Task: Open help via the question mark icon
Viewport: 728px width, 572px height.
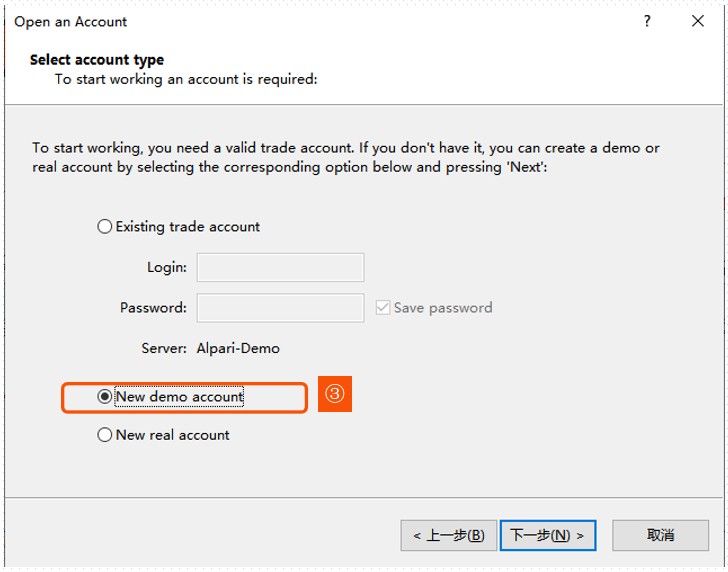Action: pyautogui.click(x=647, y=21)
